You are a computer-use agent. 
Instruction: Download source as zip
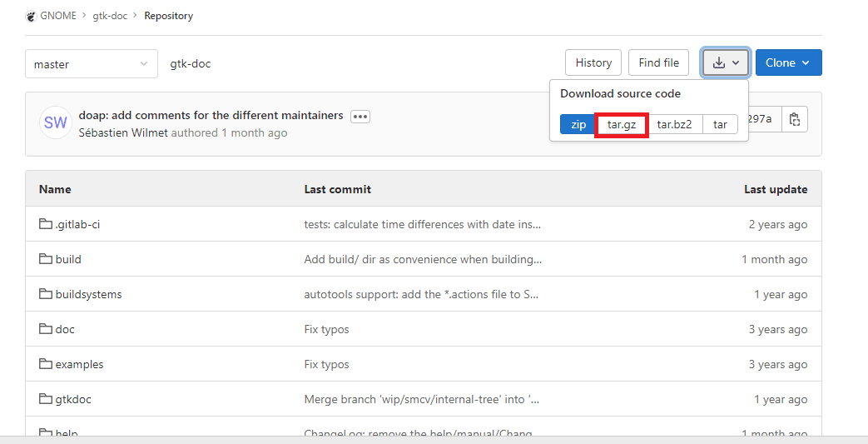(578, 124)
